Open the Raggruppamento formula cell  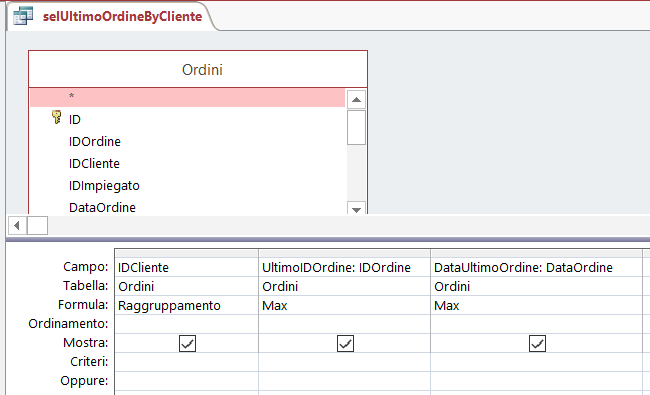(187, 305)
